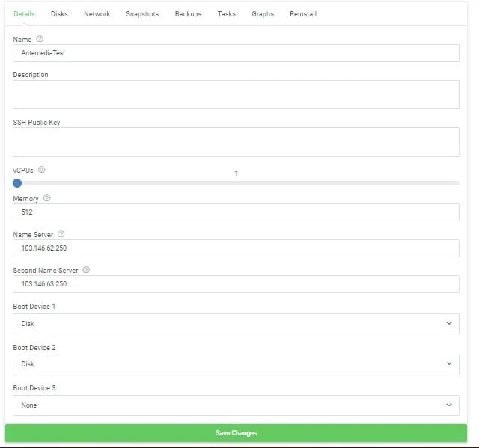The height and width of the screenshot is (448, 479).
Task: Switch to the Reinstall tab
Action: [303, 14]
